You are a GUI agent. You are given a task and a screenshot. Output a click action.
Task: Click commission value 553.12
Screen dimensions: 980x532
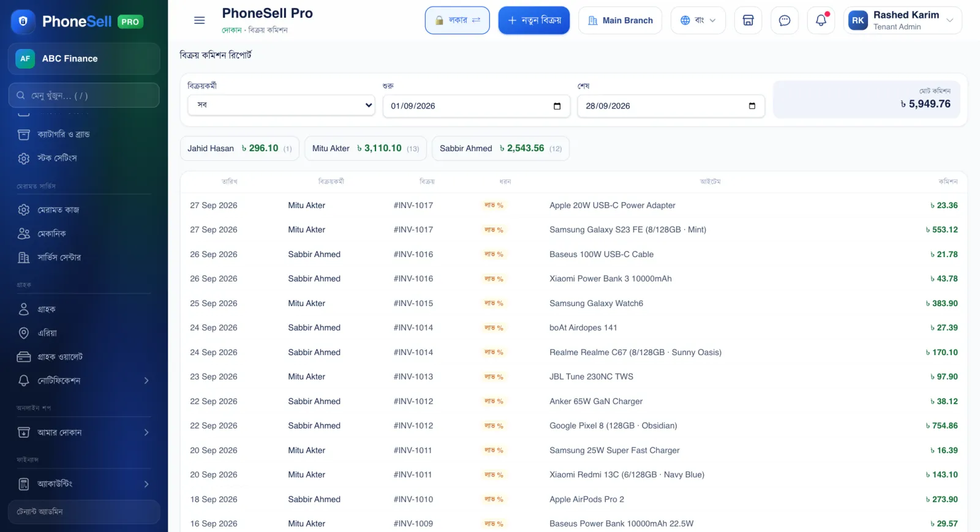(x=942, y=230)
